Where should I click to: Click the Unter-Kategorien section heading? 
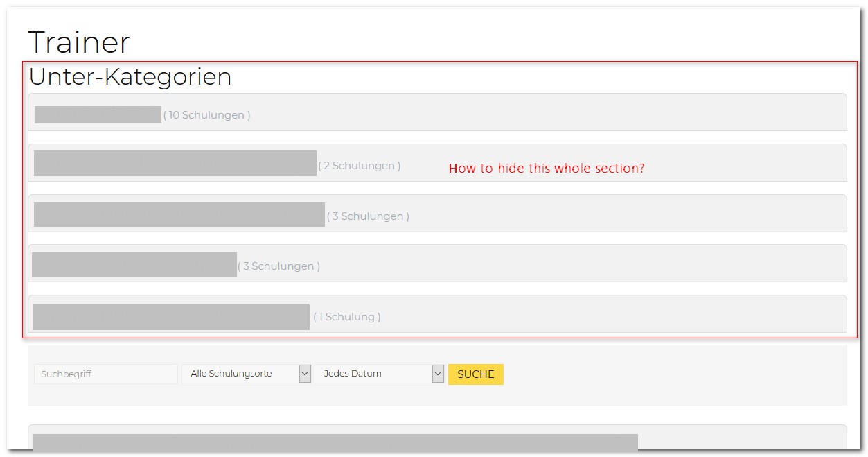pyautogui.click(x=130, y=76)
